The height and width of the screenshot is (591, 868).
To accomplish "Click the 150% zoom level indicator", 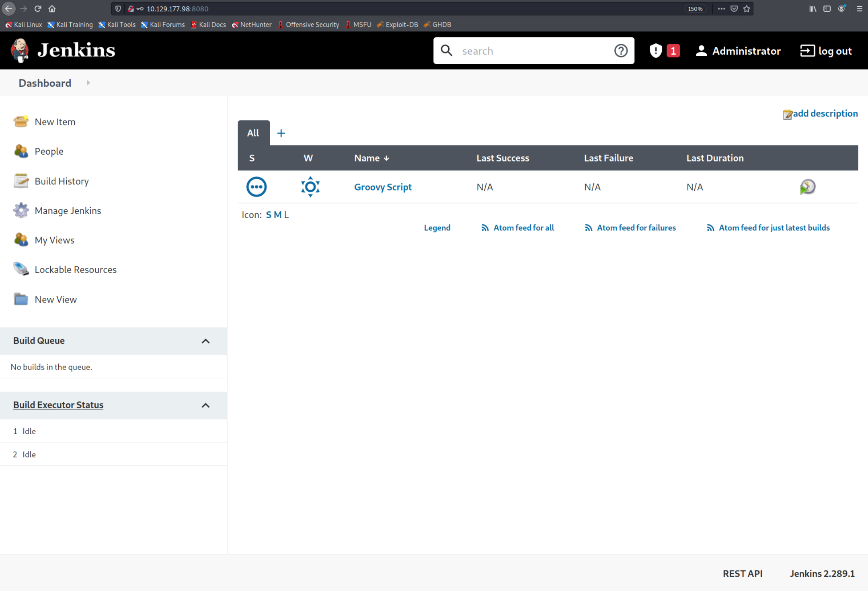I will 695,8.
